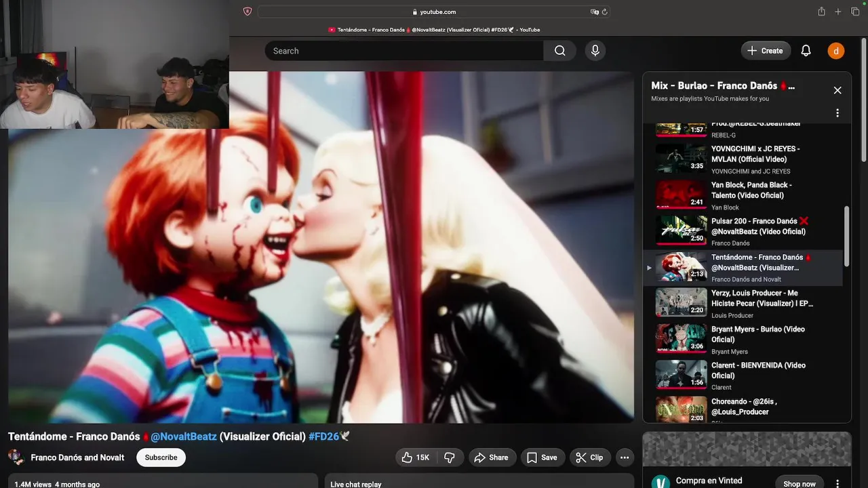The image size is (868, 488).
Task: Save the video to a playlist
Action: (x=542, y=457)
